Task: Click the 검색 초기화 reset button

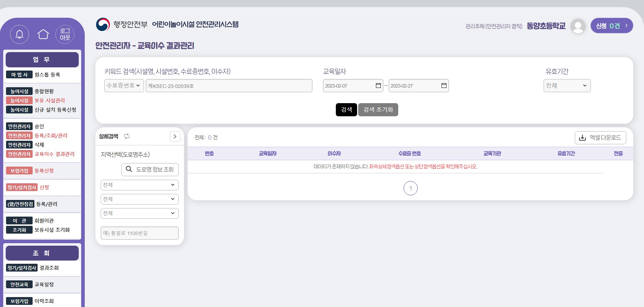Action: pyautogui.click(x=378, y=110)
